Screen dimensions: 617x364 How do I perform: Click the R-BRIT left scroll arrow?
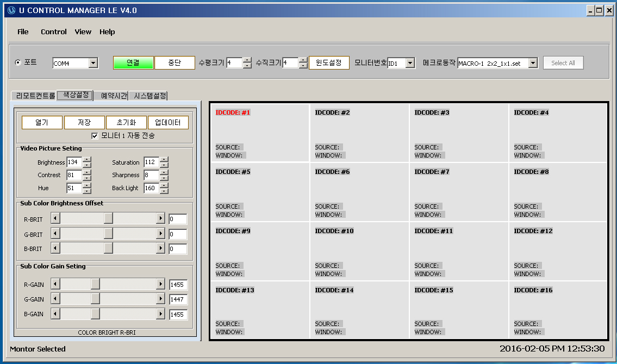(x=55, y=218)
